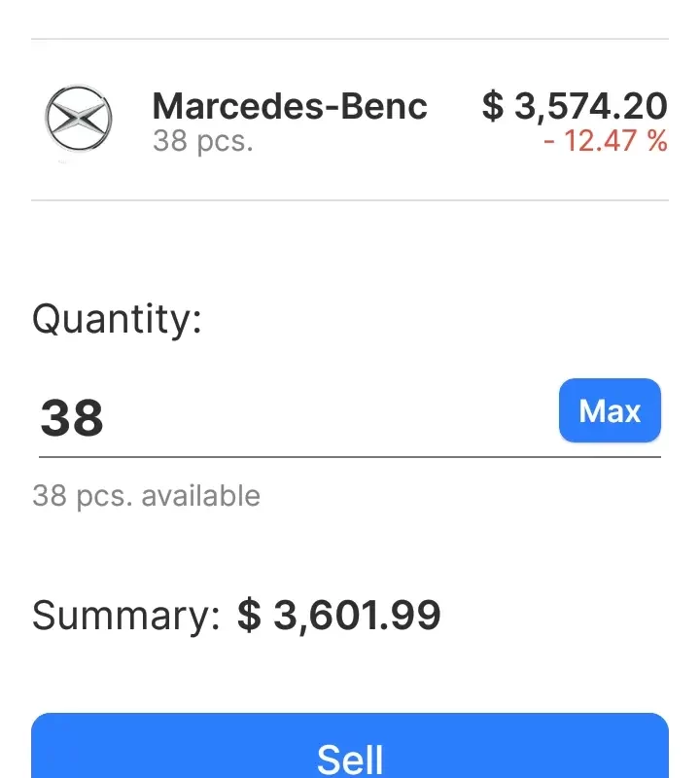The image size is (700, 778).
Task: Click the $ 3,574.20 stock value
Action: pos(575,106)
